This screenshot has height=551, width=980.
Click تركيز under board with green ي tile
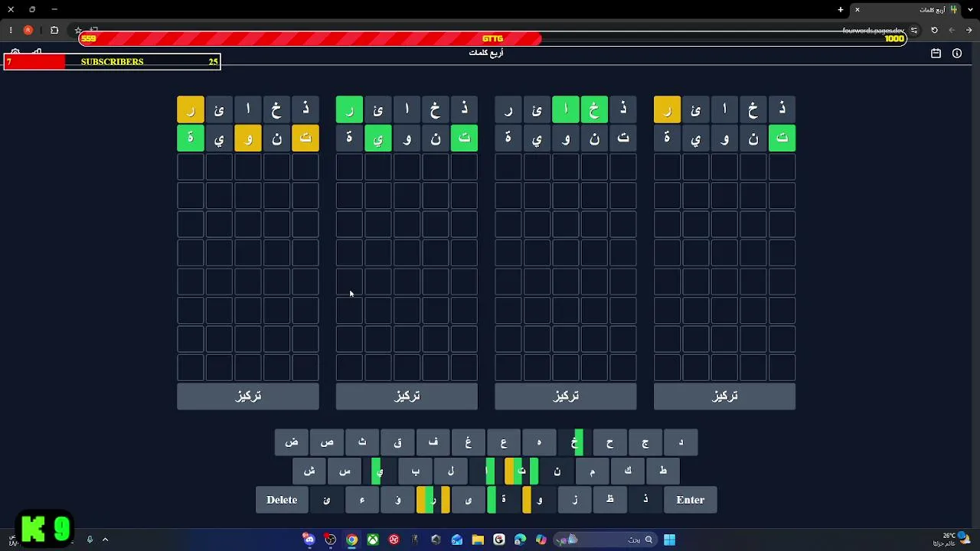(x=407, y=396)
